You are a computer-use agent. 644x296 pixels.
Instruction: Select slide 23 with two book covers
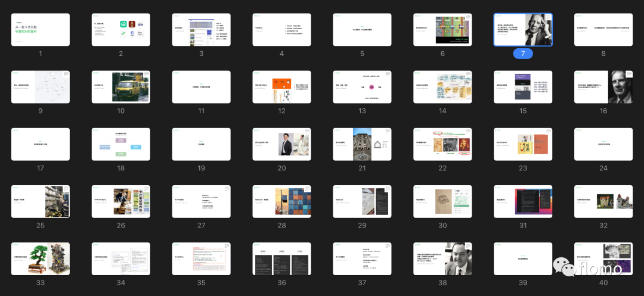[524, 144]
